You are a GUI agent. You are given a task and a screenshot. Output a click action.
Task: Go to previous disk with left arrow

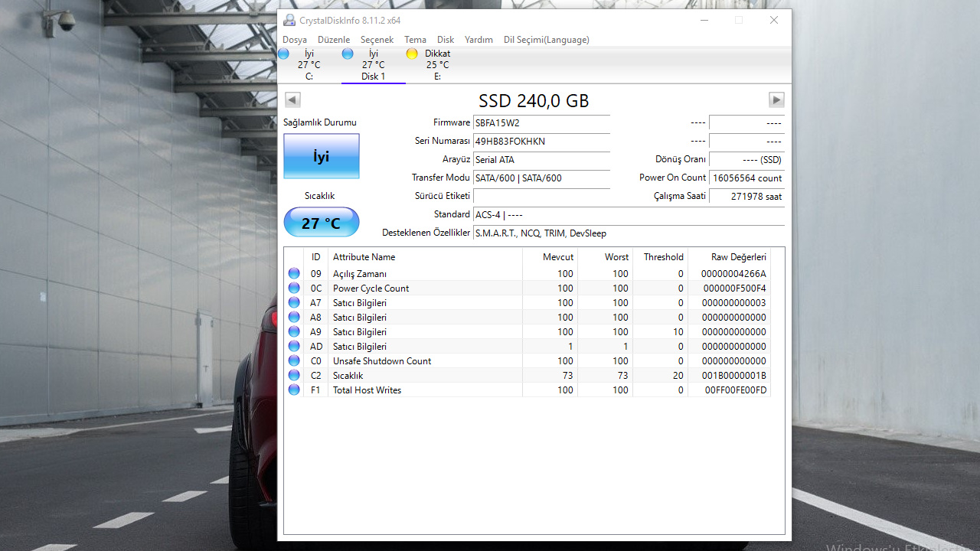coord(292,99)
